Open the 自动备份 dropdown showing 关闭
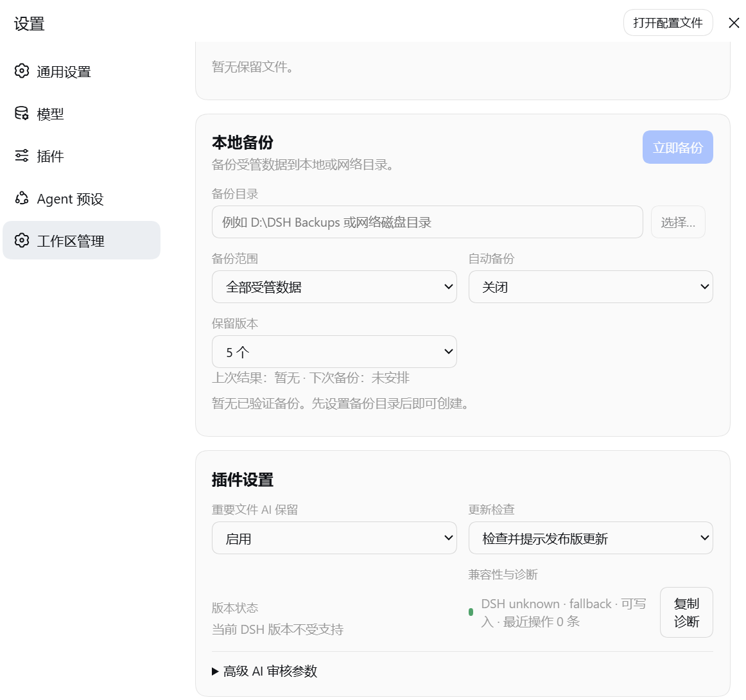Viewport: 746px width, 700px height. tap(591, 287)
